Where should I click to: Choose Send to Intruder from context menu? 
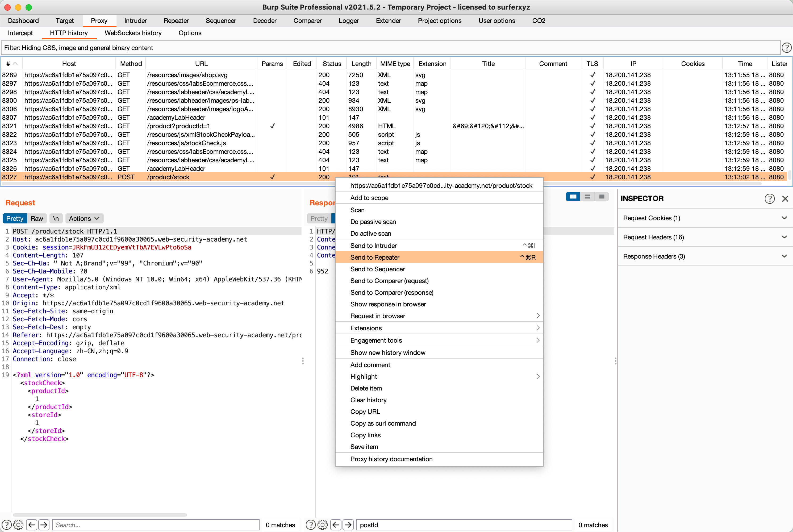439,246
